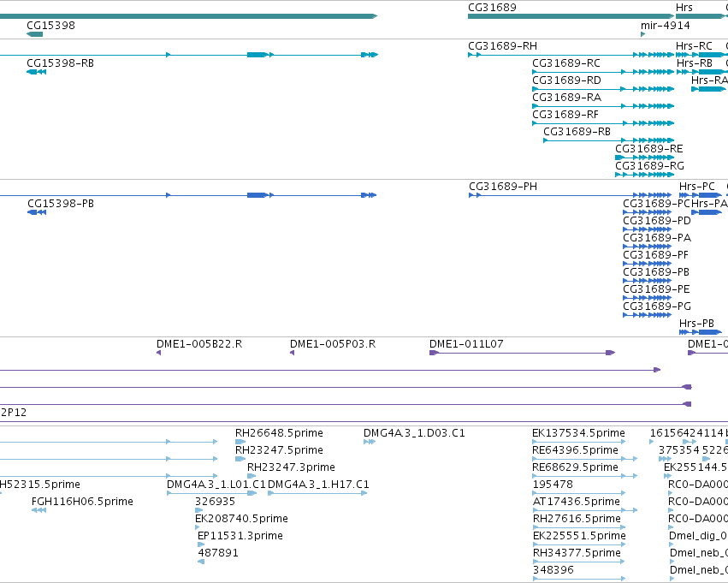Screen dimensions: 728x583
Task: Click the RH26648.5prime EST label
Action: coord(279,433)
